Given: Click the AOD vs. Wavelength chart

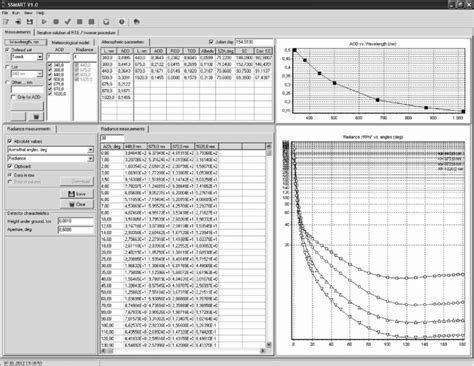Looking at the screenshot, I should (x=373, y=80).
